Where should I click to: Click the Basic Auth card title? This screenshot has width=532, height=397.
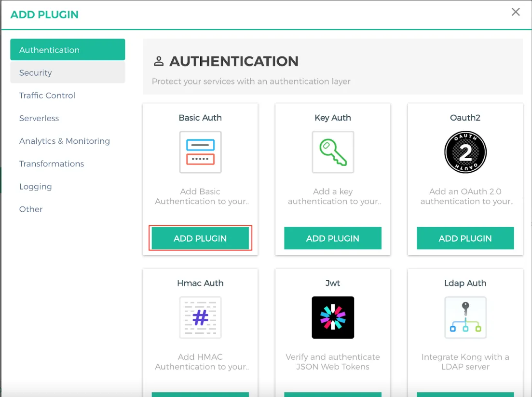click(200, 118)
